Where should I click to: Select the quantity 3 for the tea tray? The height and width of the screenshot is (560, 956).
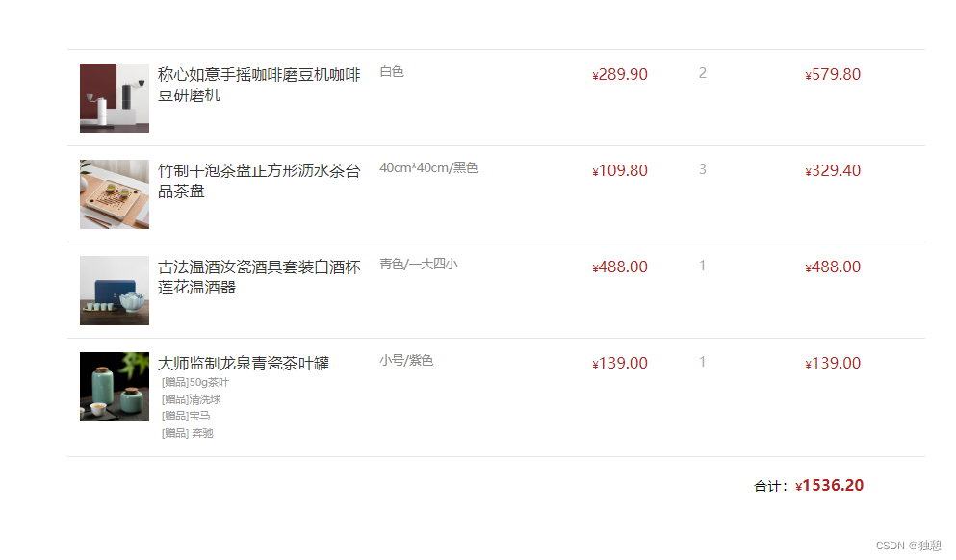[702, 168]
